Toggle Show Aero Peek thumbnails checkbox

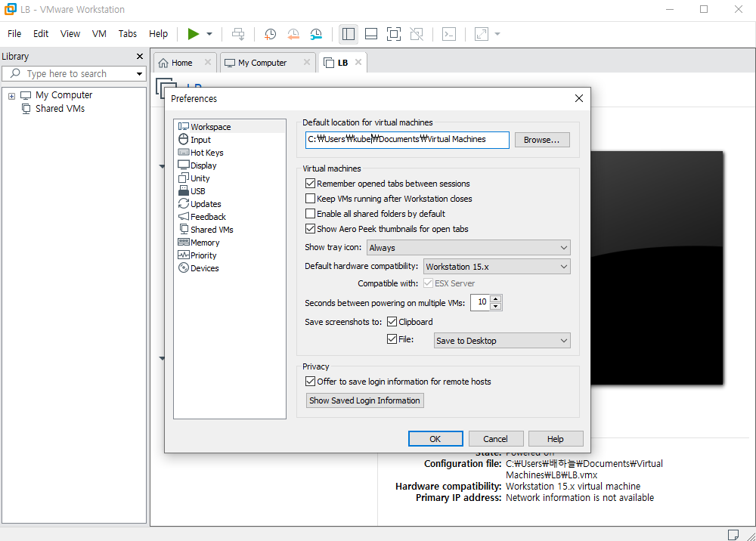pos(311,229)
